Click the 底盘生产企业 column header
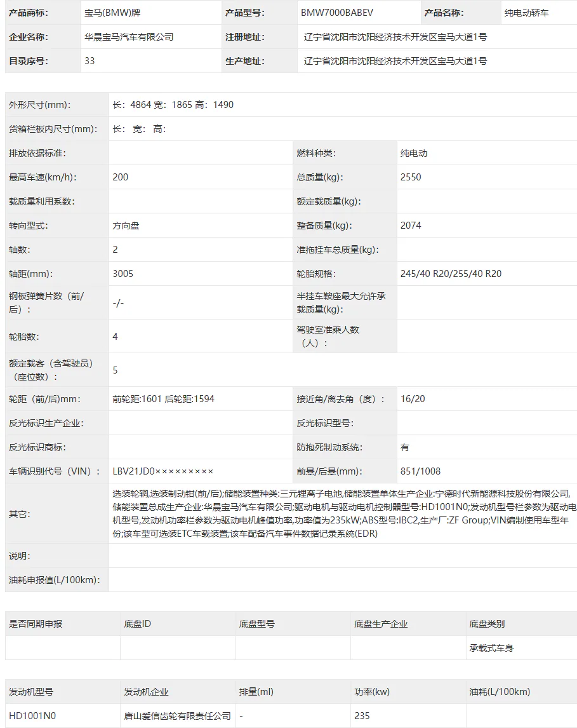The width and height of the screenshot is (577, 728). [x=381, y=624]
